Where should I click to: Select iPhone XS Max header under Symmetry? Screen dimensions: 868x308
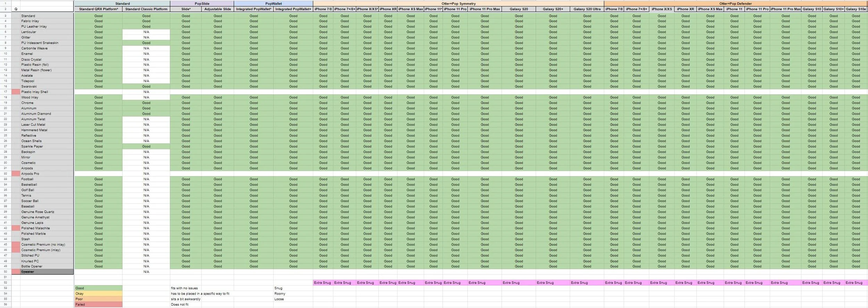411,9
